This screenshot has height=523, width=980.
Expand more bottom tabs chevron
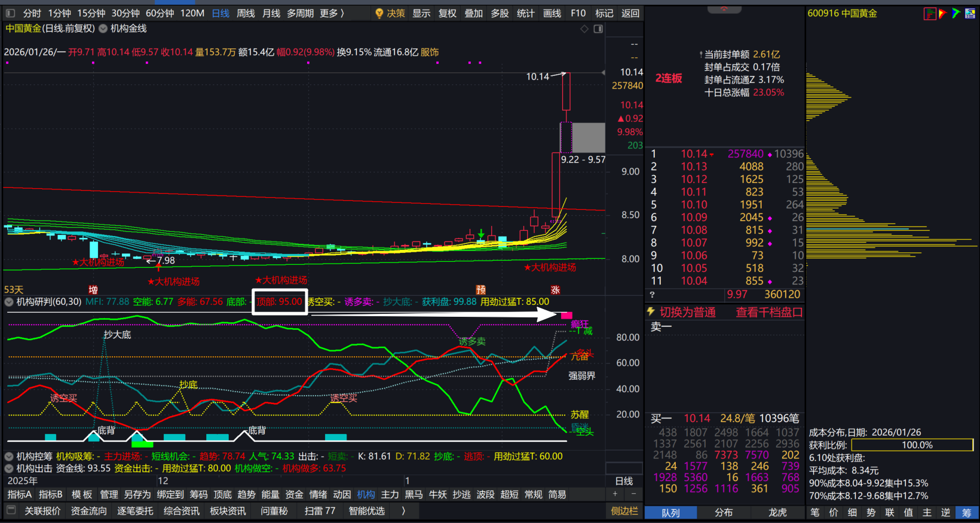coord(403,511)
